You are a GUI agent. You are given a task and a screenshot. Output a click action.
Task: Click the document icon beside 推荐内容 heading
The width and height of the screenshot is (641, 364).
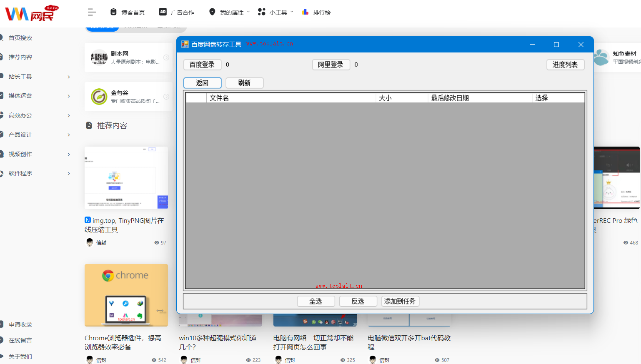pos(89,125)
